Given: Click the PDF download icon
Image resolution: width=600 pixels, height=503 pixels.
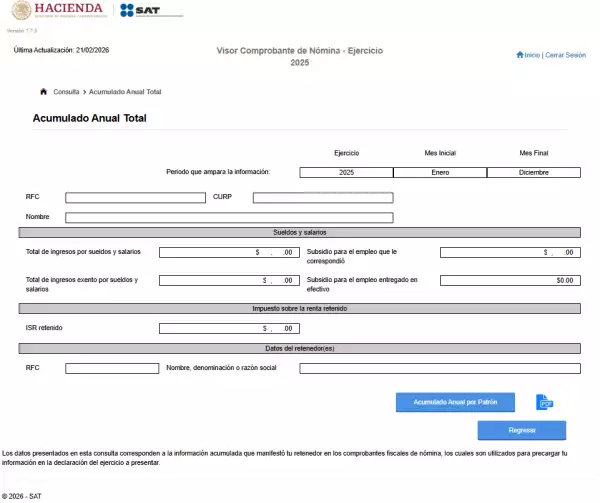Looking at the screenshot, I should (545, 402).
